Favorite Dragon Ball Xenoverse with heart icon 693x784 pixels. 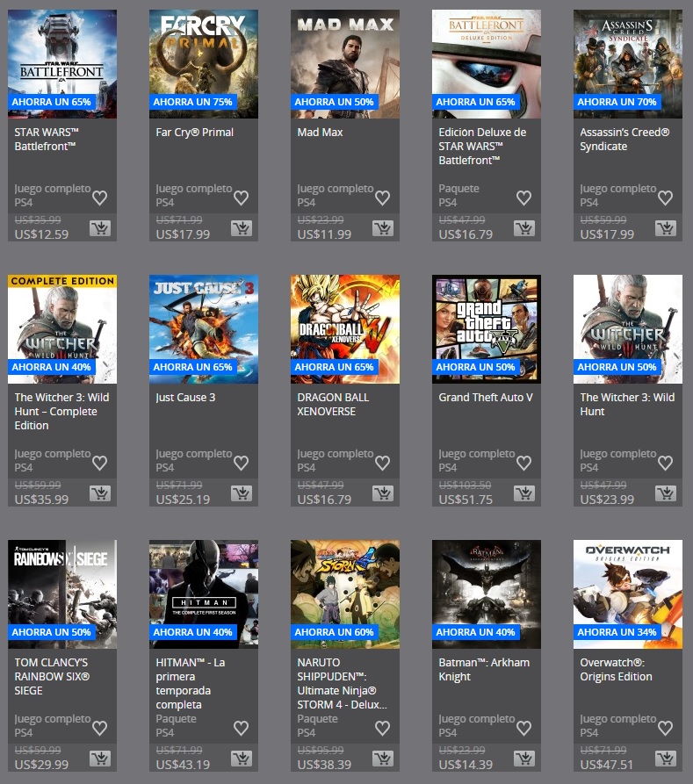(x=382, y=463)
